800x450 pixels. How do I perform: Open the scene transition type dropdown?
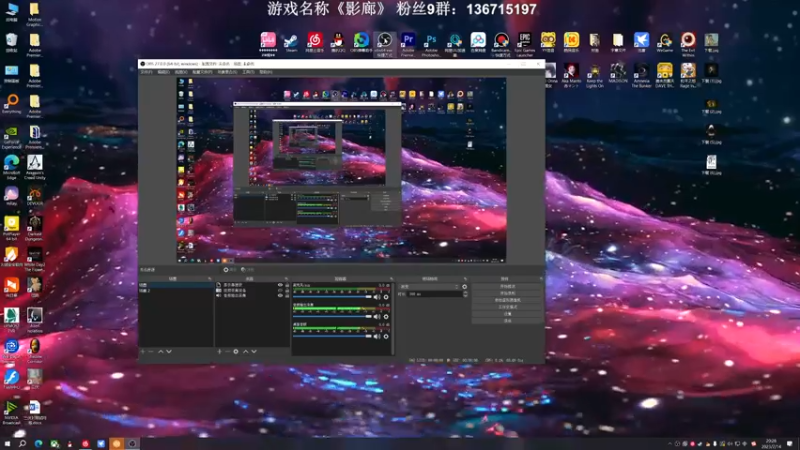tap(429, 287)
